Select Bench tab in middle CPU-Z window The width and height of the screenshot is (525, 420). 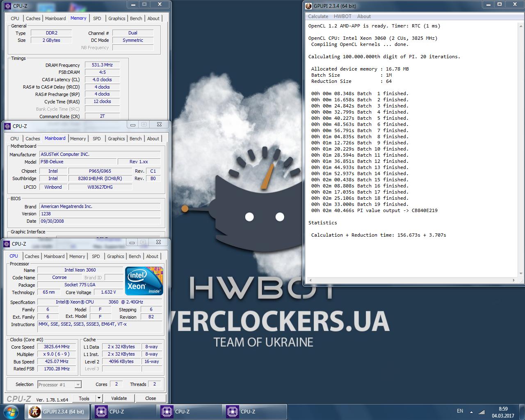(x=135, y=139)
